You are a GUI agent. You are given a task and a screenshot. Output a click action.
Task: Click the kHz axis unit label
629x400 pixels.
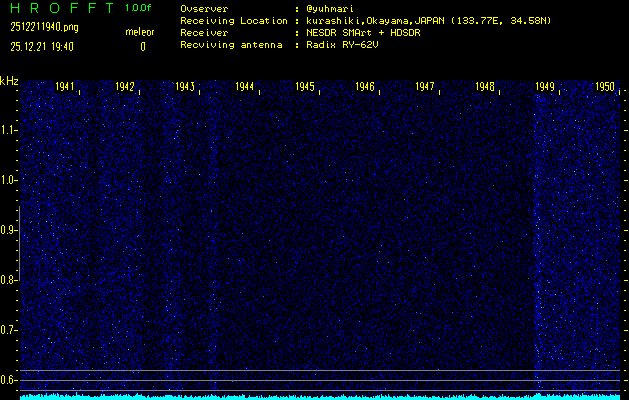pos(9,80)
